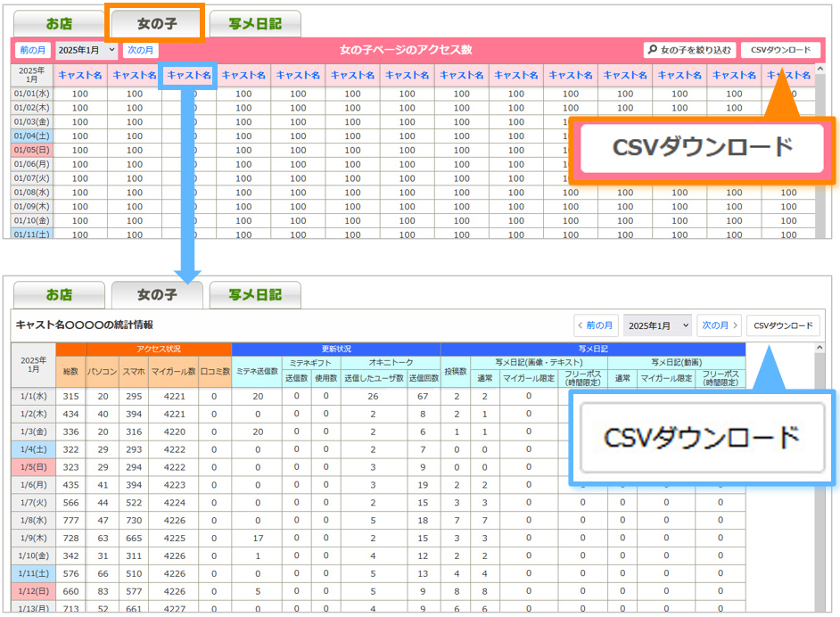Click the right chevron beside 次の月 in lower panel

736,325
